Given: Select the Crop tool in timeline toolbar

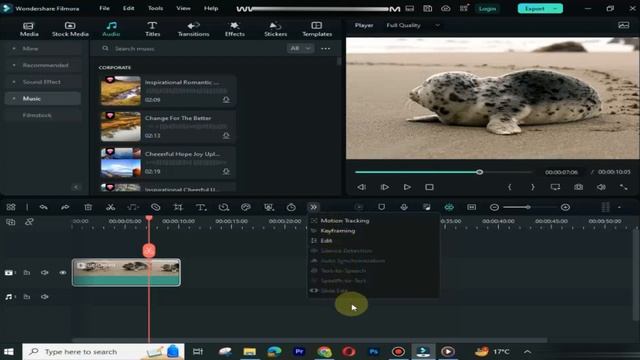Looking at the screenshot, I should (178, 207).
